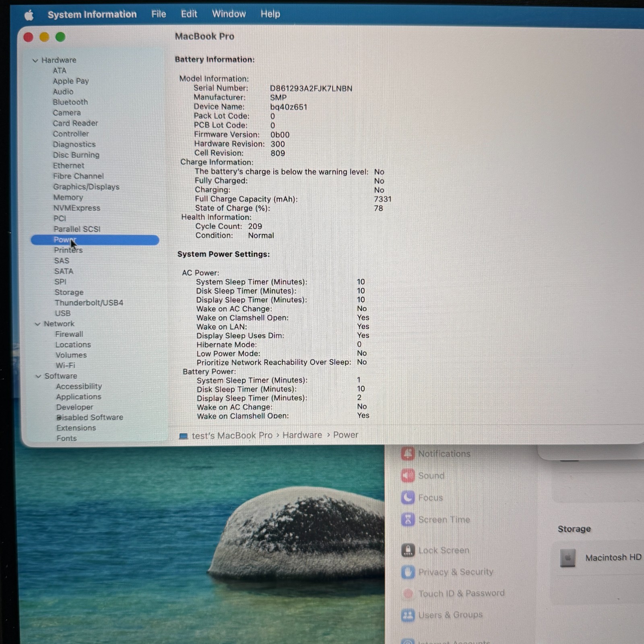Select Memory in the sidebar
644x644 pixels.
tap(68, 197)
